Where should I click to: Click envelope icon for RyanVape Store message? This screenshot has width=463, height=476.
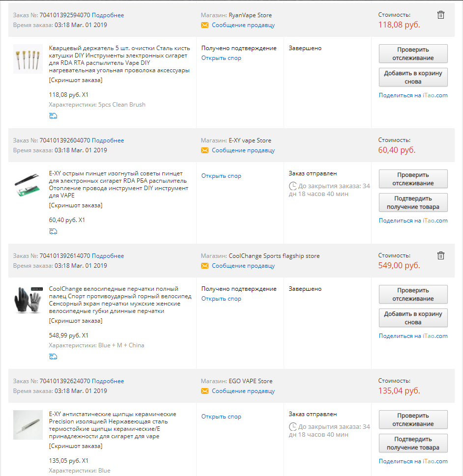tap(205, 25)
